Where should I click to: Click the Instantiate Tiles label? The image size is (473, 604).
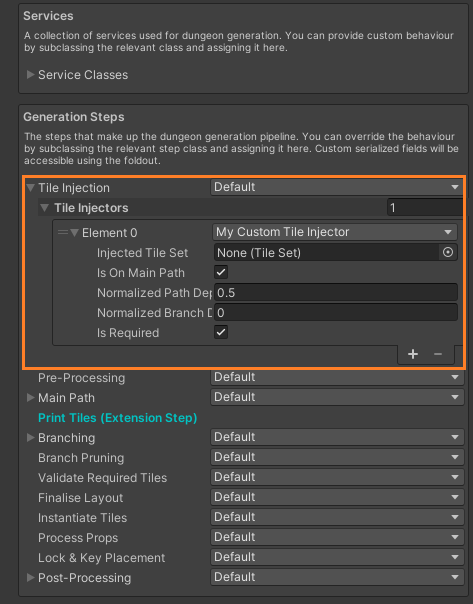82,518
